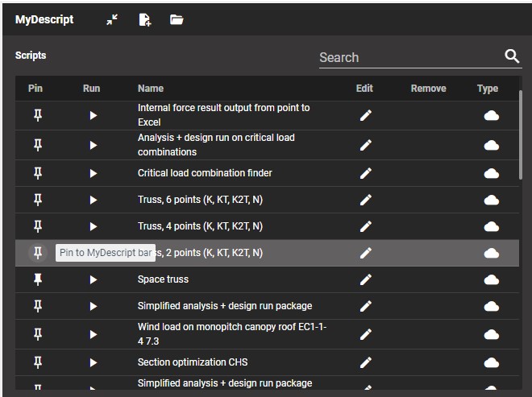Image resolution: width=532 pixels, height=397 pixels.
Task: Edit Truss, 2 points script
Action: point(365,253)
